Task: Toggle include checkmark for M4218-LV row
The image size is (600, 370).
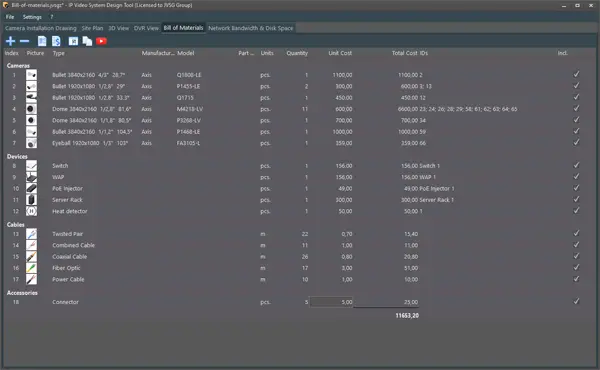Action: click(576, 108)
